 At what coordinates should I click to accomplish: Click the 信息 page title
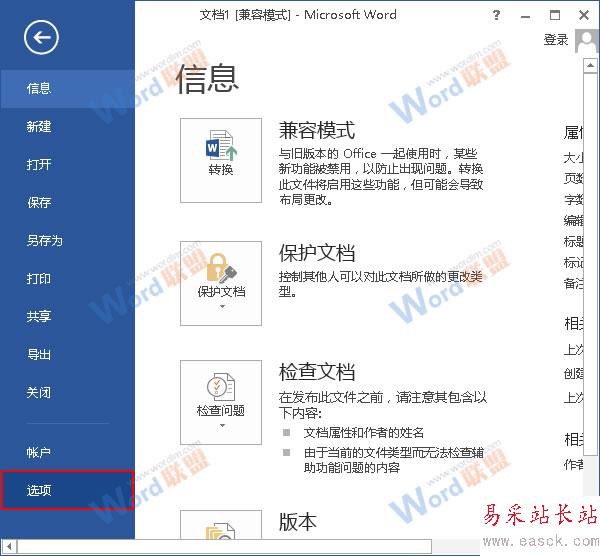[x=207, y=79]
